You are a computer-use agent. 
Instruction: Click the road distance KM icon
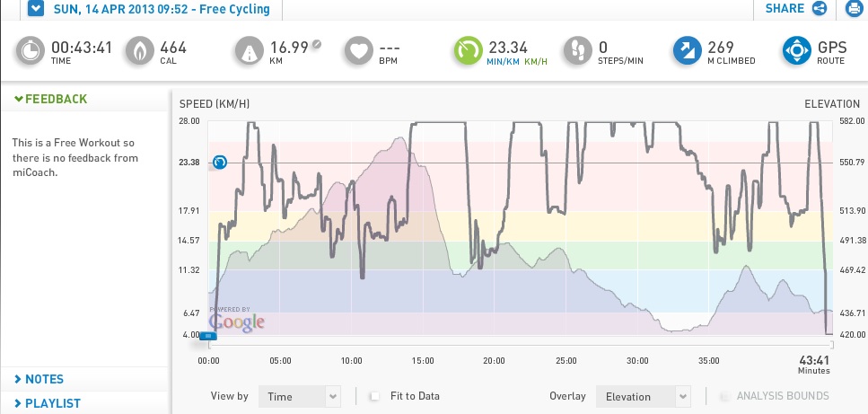(x=250, y=51)
